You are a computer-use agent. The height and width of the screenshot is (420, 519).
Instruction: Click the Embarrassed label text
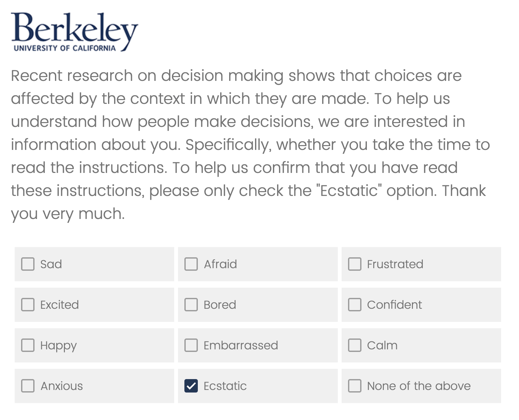pos(241,345)
